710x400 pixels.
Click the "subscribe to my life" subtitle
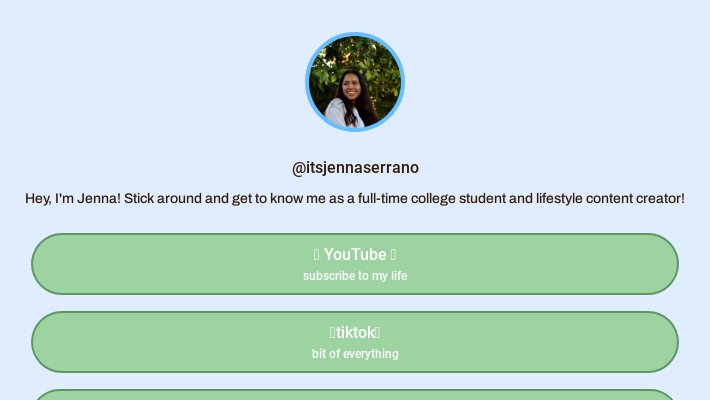click(355, 276)
